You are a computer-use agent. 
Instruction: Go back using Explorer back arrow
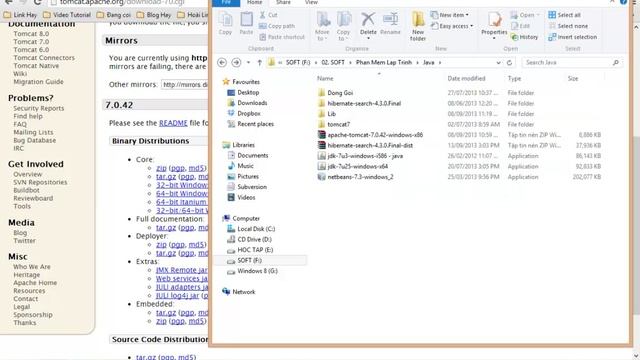coord(222,62)
